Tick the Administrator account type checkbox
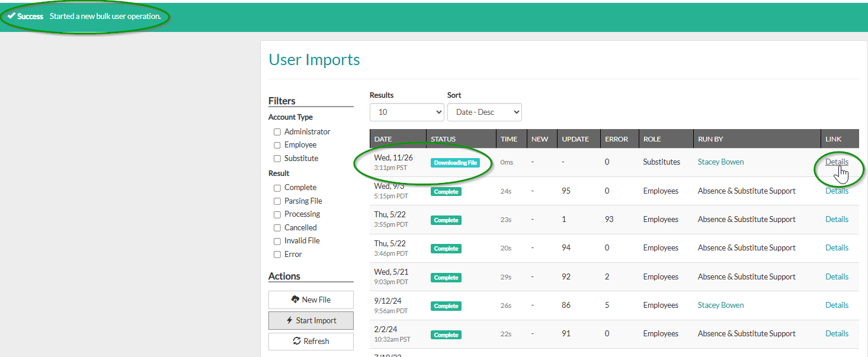This screenshot has width=868, height=357. tap(277, 132)
